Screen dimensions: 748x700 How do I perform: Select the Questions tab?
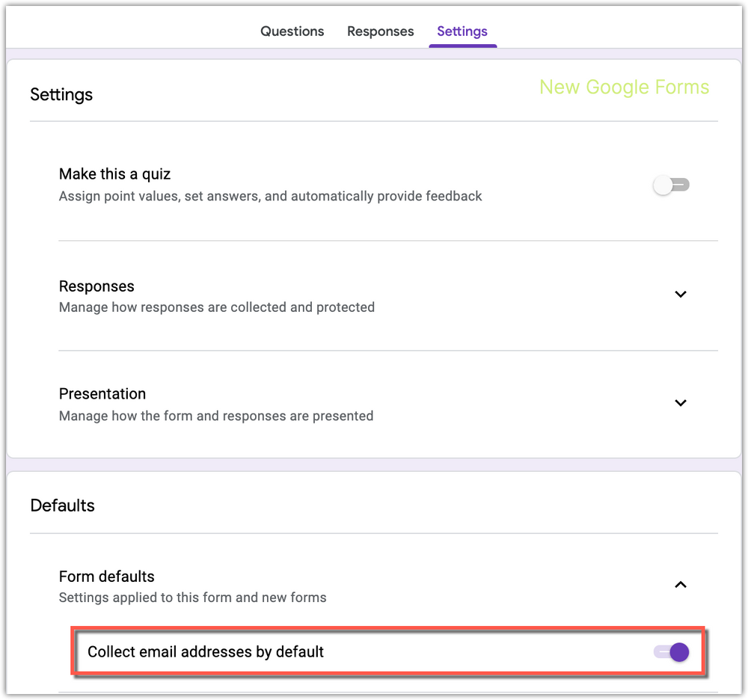(x=292, y=31)
